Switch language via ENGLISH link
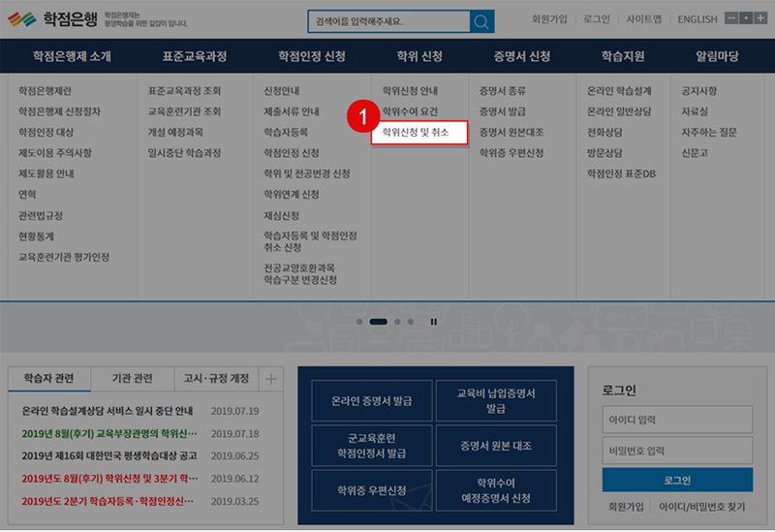This screenshot has height=532, width=775. [x=697, y=19]
